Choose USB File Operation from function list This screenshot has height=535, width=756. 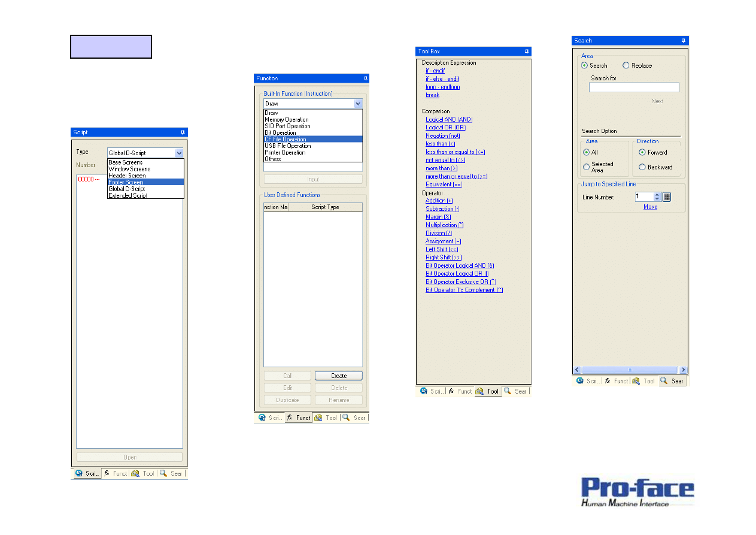(287, 146)
